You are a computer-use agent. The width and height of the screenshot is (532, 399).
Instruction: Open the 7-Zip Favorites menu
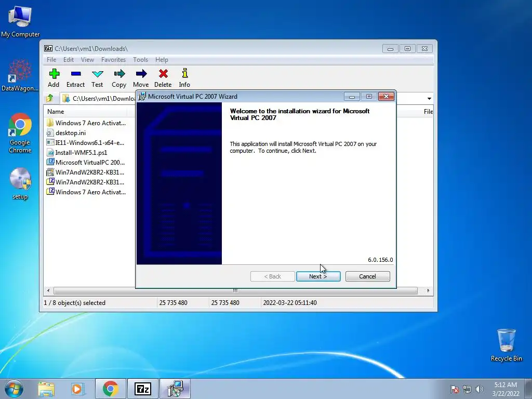coord(114,60)
